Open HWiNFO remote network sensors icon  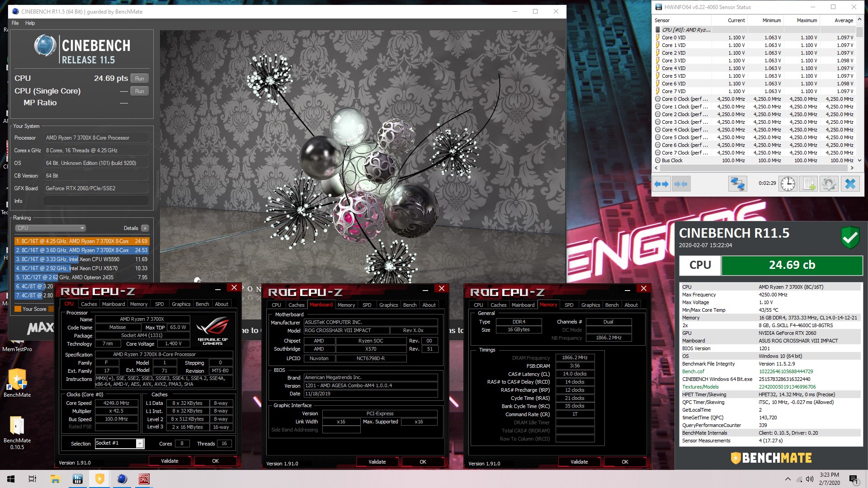(737, 184)
